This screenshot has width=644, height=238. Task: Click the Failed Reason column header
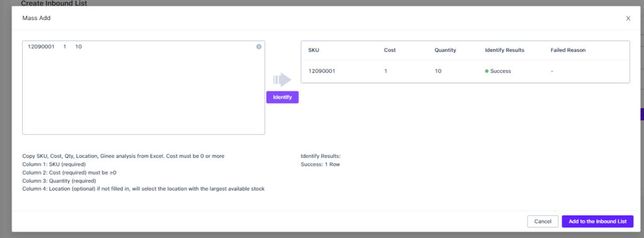pyautogui.click(x=568, y=50)
